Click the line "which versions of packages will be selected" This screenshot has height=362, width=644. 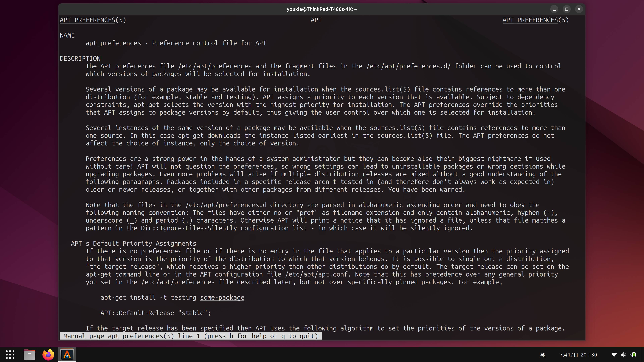point(198,74)
